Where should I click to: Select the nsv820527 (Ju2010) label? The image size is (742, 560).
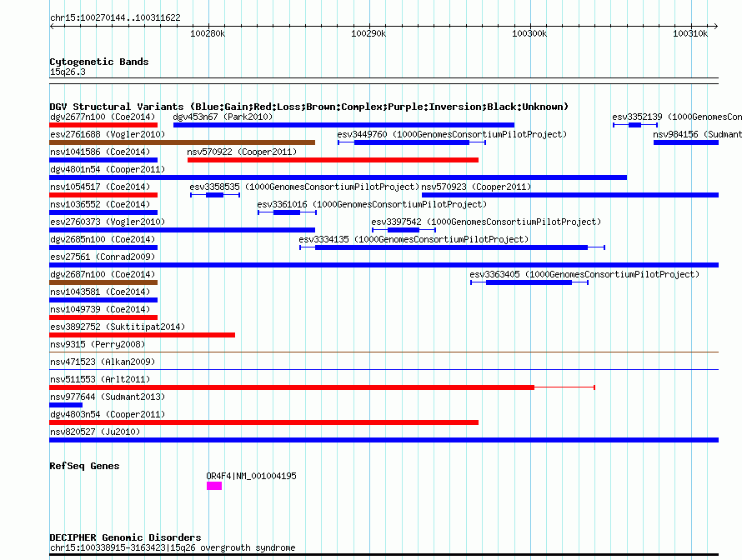95,432
